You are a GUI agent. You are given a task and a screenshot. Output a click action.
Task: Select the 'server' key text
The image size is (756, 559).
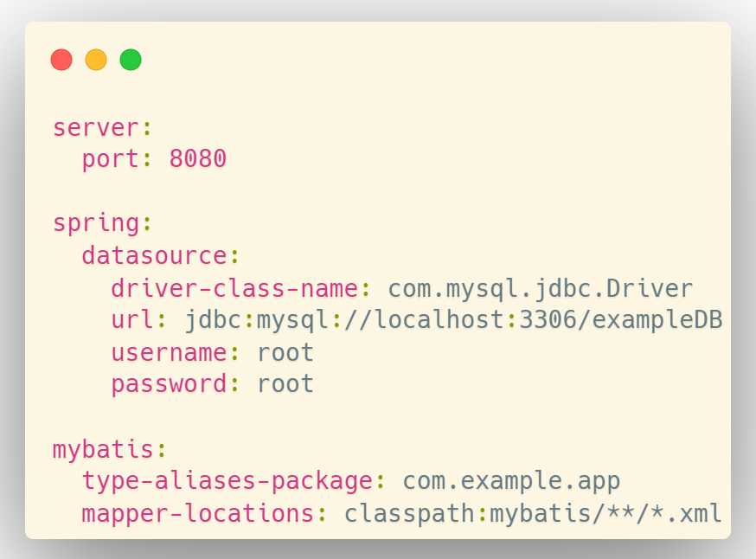point(96,128)
